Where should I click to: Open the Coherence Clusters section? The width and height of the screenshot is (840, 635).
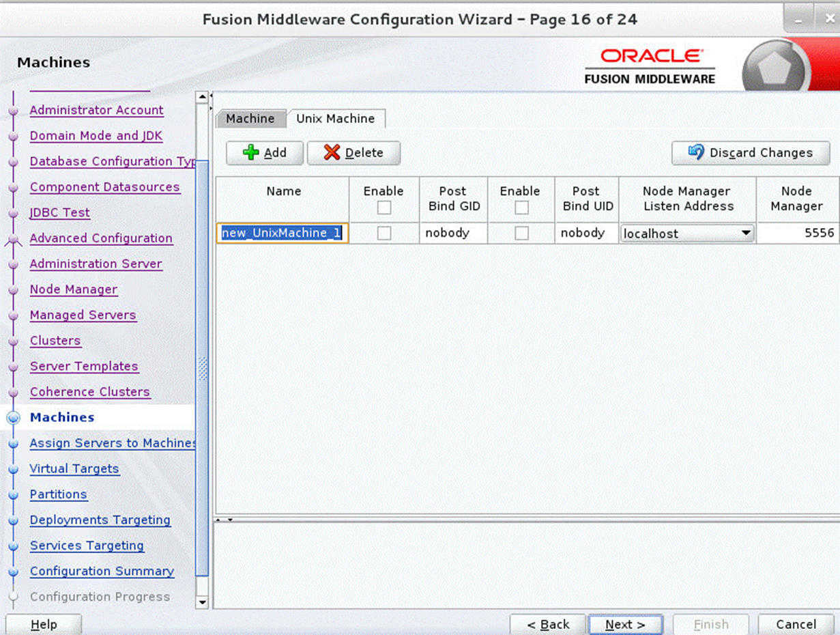click(89, 391)
